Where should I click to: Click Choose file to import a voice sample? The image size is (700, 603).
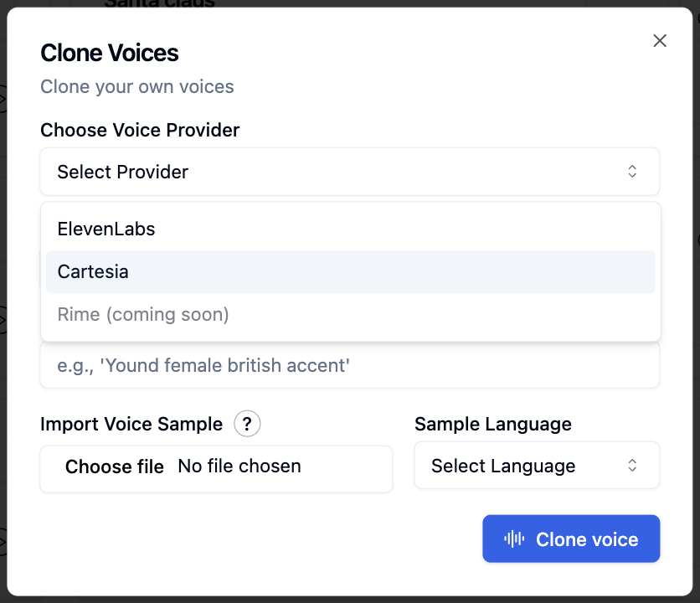tap(115, 466)
